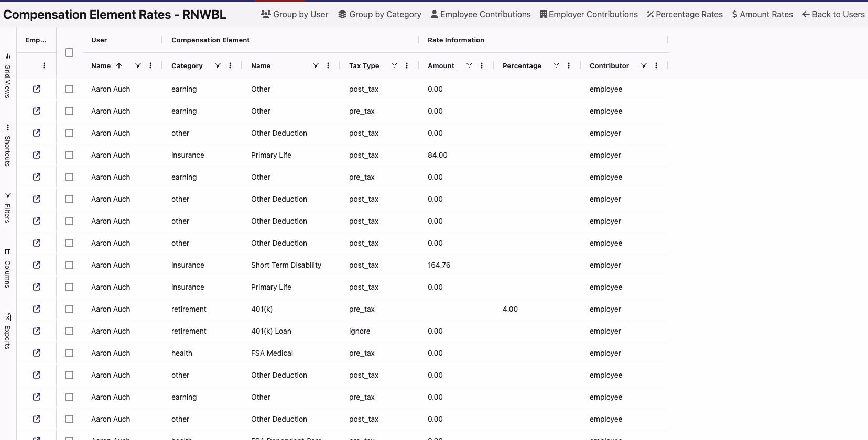This screenshot has height=440, width=868.
Task: Open filter for element Name column
Action: (316, 65)
